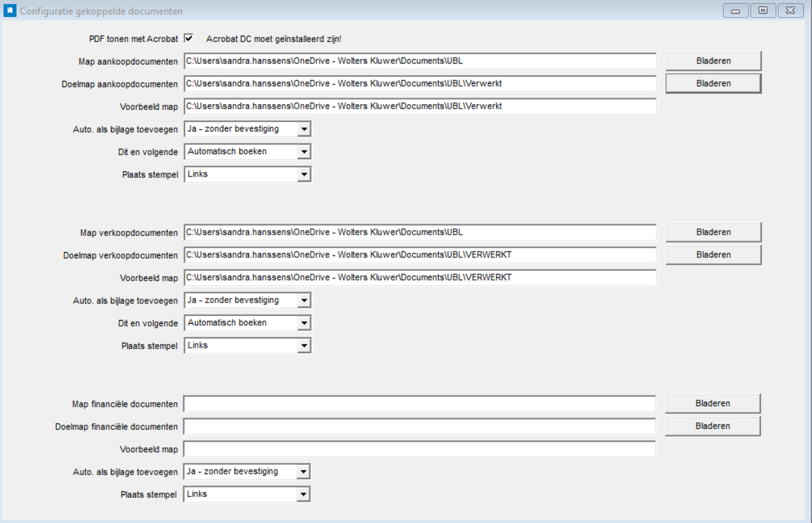Click the verkoop Voorbeeld map text field
Screen dimensions: 812x523
pos(420,278)
